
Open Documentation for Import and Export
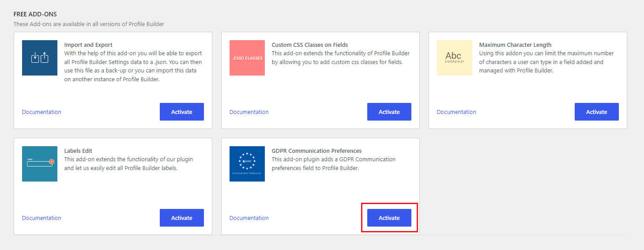point(41,112)
